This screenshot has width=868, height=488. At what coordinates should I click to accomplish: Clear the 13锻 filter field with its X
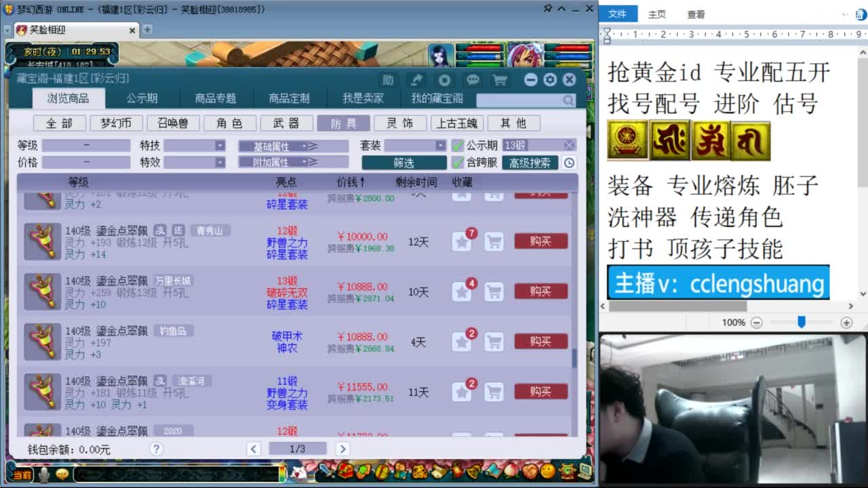[569, 146]
